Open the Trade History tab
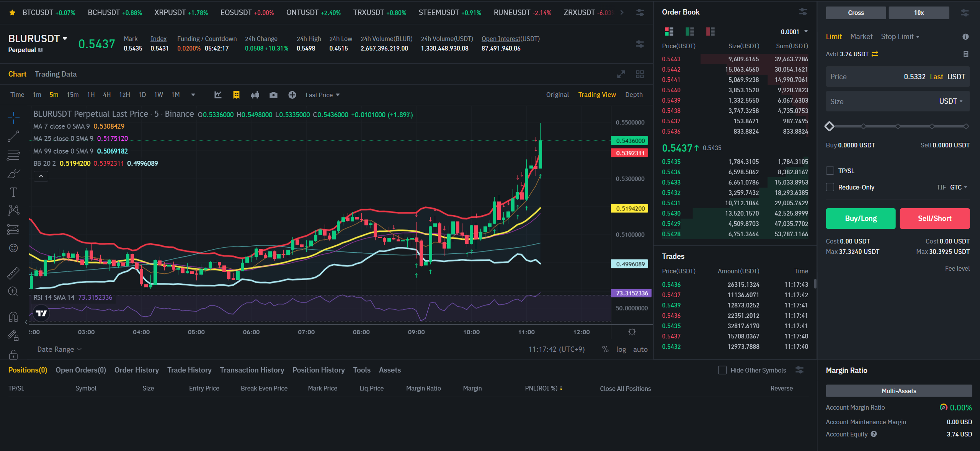Image resolution: width=980 pixels, height=451 pixels. [189, 370]
